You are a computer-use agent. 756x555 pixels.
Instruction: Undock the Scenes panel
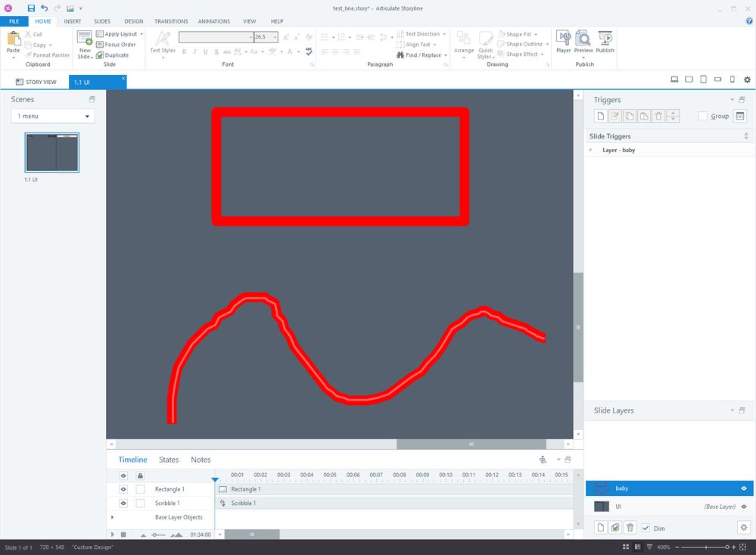92,99
